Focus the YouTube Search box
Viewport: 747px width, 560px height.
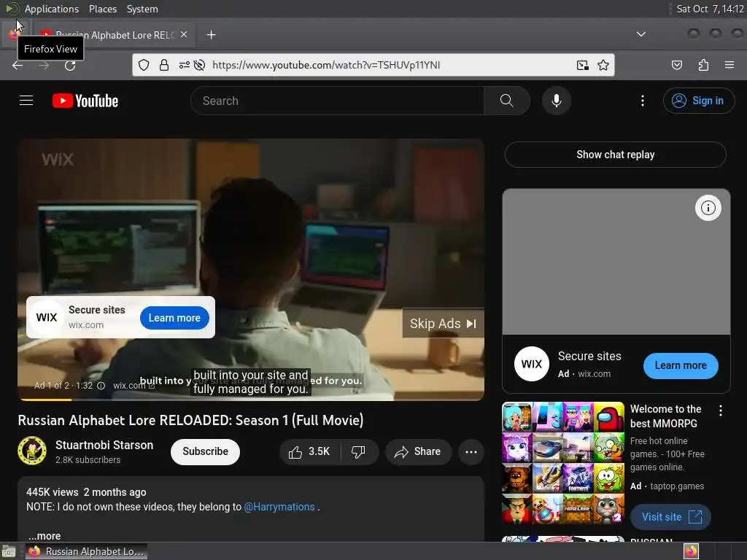[x=337, y=101]
